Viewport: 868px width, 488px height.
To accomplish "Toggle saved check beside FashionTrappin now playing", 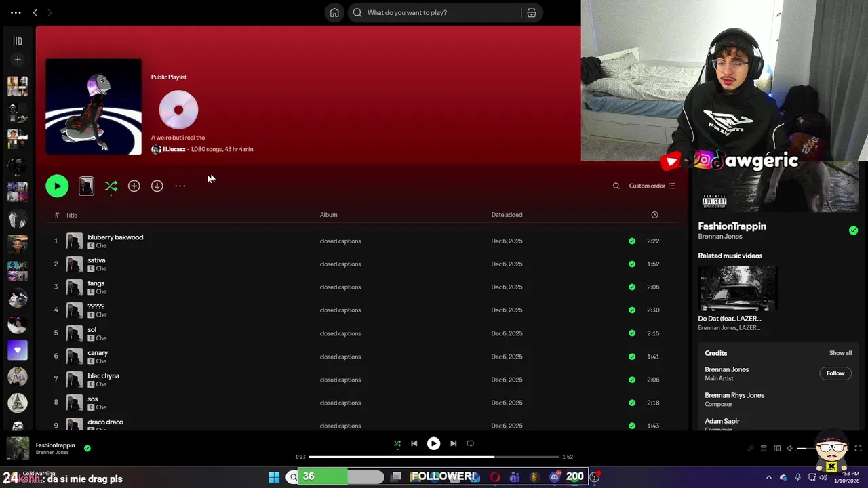I will tap(87, 448).
